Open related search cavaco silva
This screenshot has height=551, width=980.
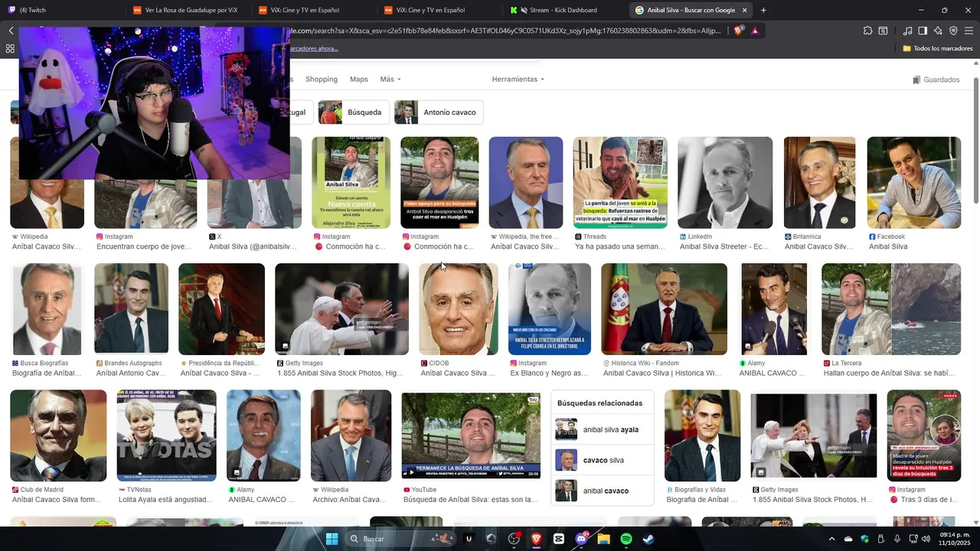click(603, 460)
